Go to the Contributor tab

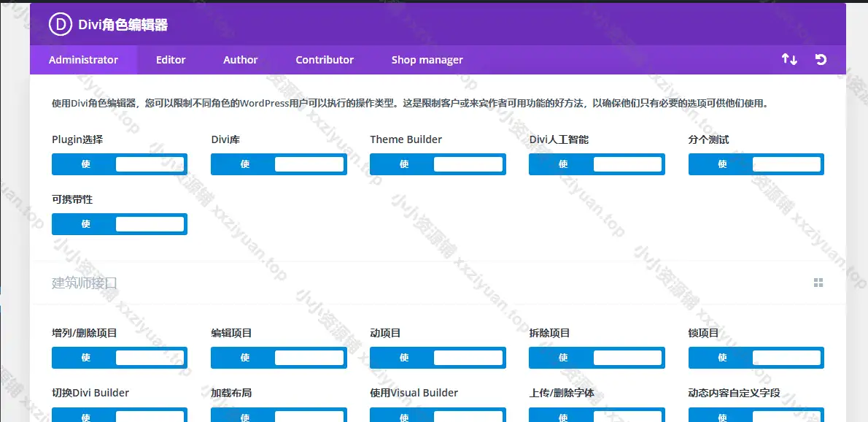(325, 60)
